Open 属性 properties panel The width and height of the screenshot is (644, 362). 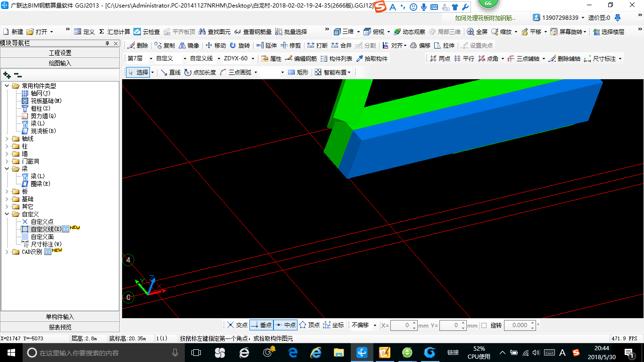click(x=271, y=58)
